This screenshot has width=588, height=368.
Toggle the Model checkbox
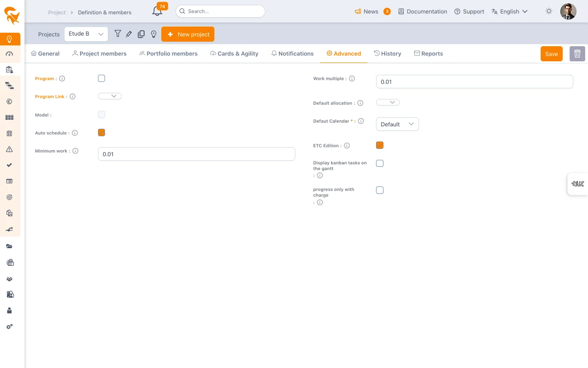pos(102,115)
